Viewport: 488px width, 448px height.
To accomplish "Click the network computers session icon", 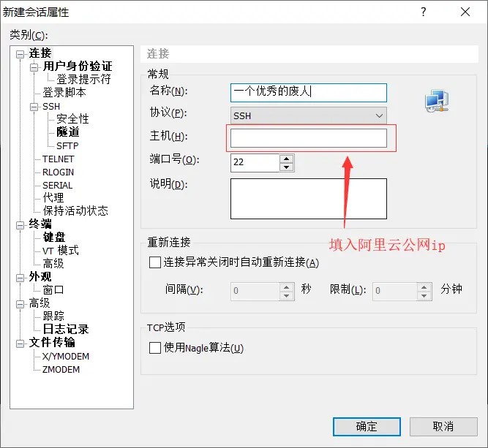I will pyautogui.click(x=437, y=101).
